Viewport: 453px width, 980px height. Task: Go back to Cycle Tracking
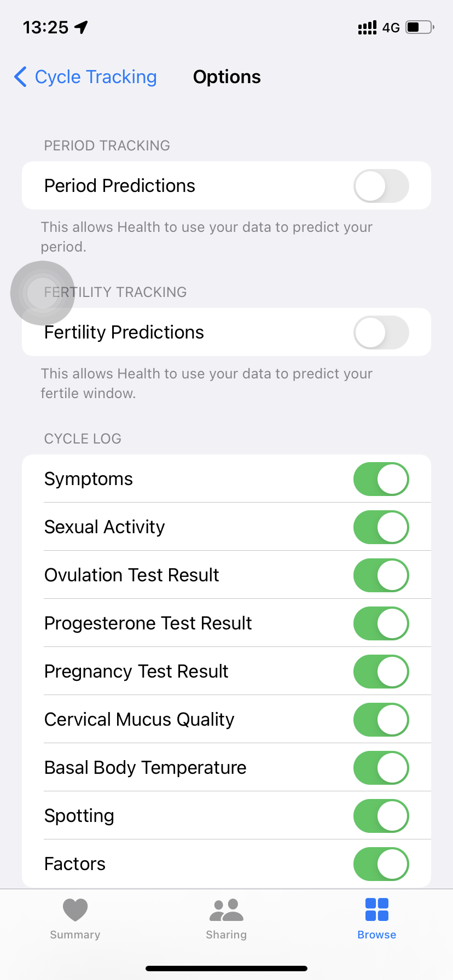click(96, 77)
